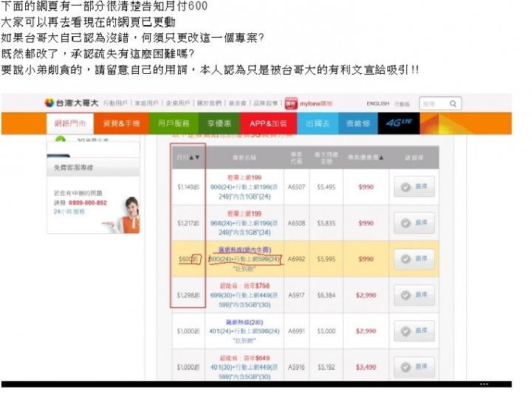Open the 享優惠 tab

(x=219, y=123)
